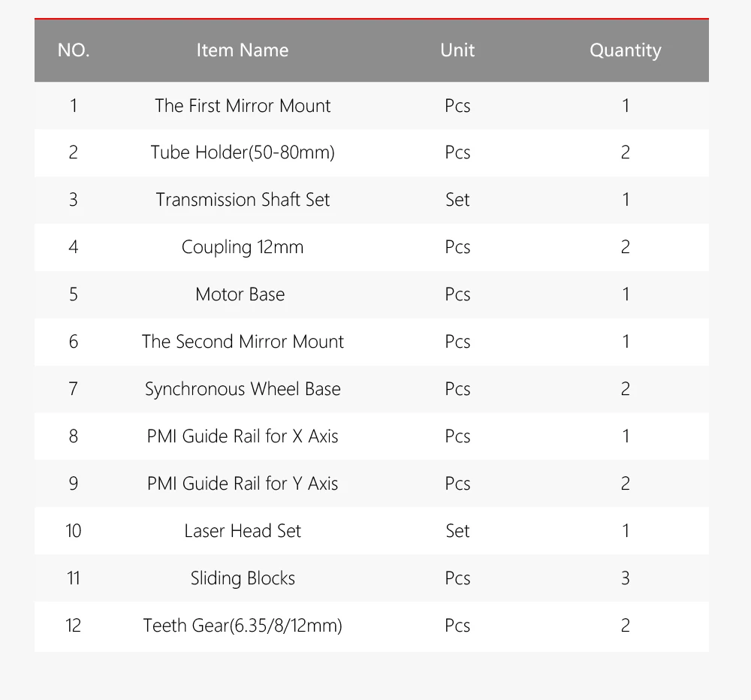Click the NO. column header
This screenshot has width=751, height=700.
[74, 50]
